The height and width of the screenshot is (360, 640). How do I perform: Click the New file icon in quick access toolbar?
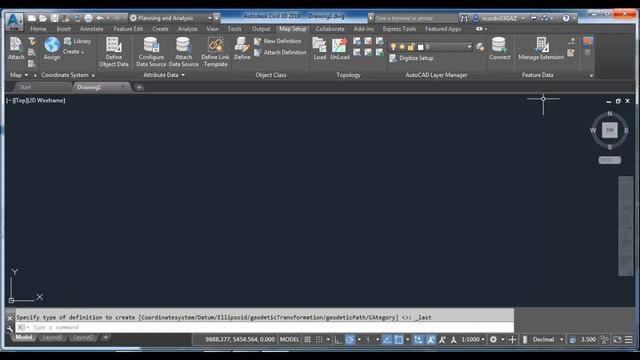(x=31, y=18)
